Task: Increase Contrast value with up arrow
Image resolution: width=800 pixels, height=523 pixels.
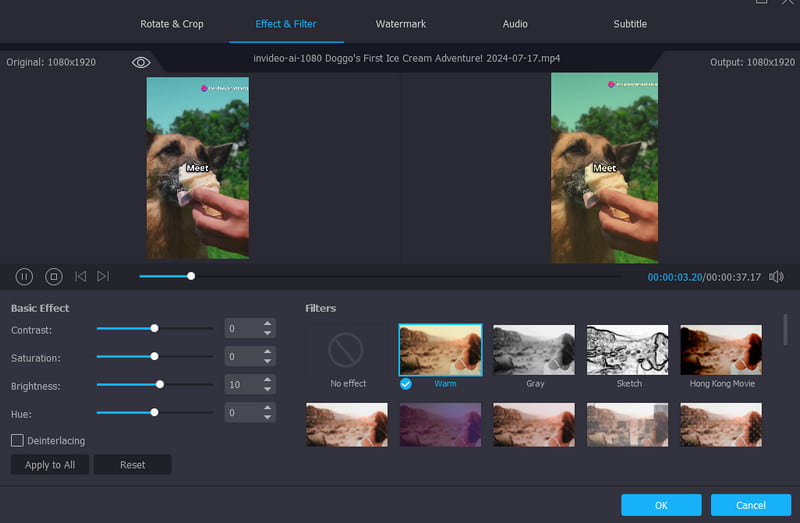Action: click(x=267, y=324)
